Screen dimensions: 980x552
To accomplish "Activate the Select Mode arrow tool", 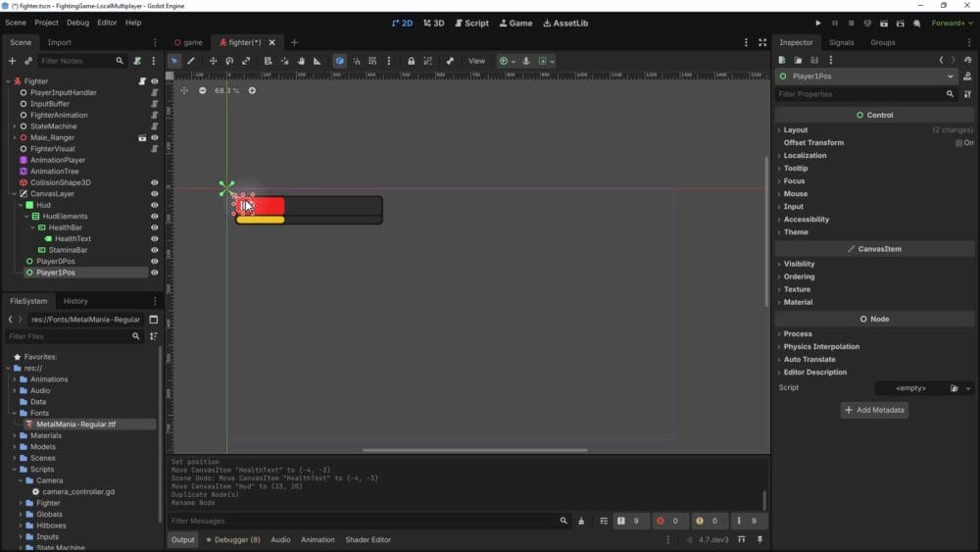I will (x=174, y=61).
